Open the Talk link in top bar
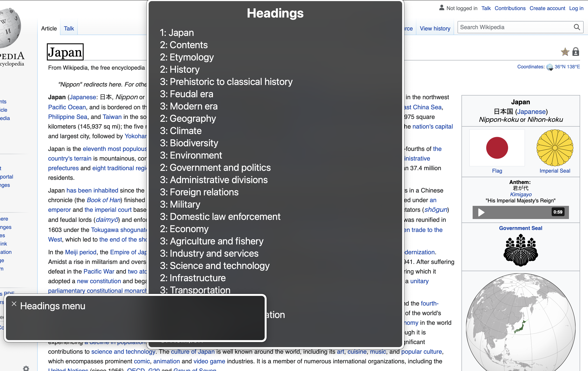Viewport: 588px width, 371px height. click(486, 8)
